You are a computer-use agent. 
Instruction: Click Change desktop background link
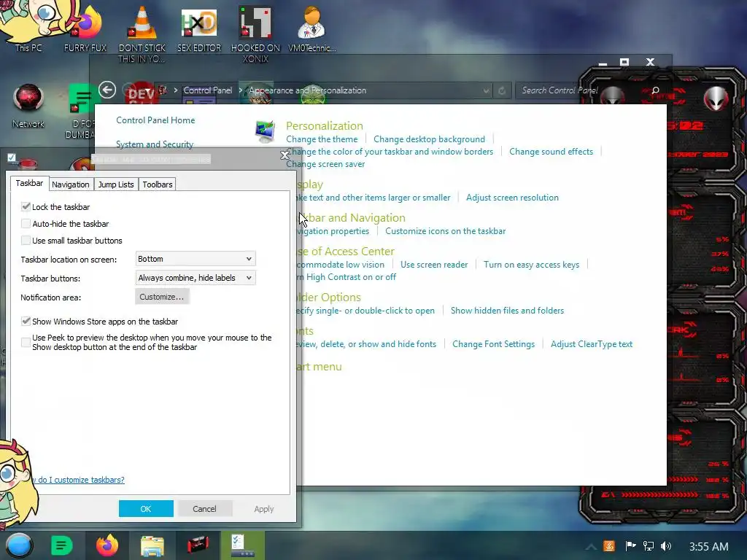(429, 139)
